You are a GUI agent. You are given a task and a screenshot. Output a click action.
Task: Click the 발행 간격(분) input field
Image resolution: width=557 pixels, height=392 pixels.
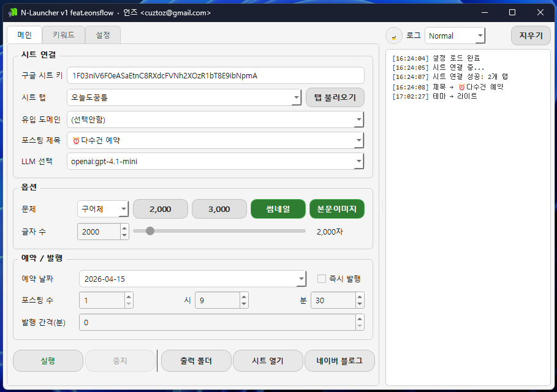pos(217,322)
